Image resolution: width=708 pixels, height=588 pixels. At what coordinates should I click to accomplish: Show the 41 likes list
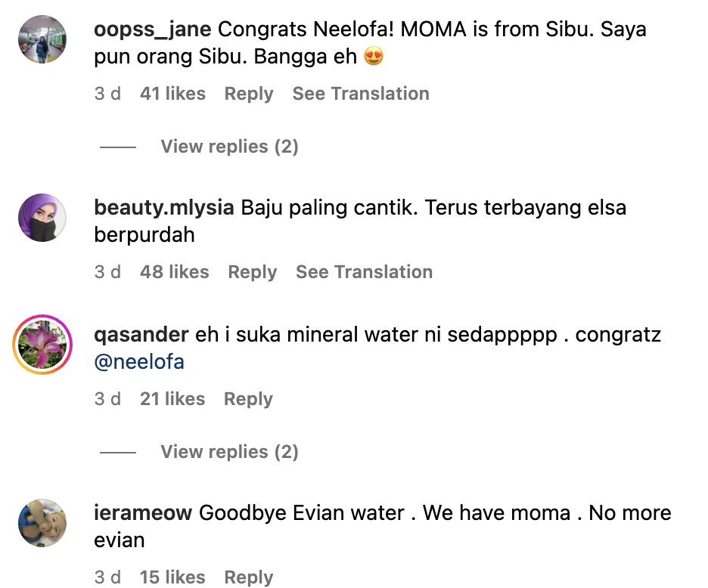coord(172,94)
